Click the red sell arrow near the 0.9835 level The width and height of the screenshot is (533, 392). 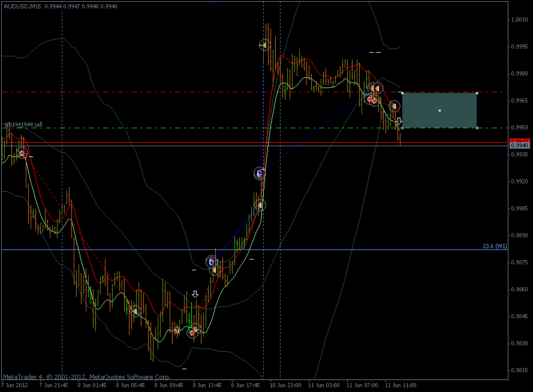(x=192, y=333)
